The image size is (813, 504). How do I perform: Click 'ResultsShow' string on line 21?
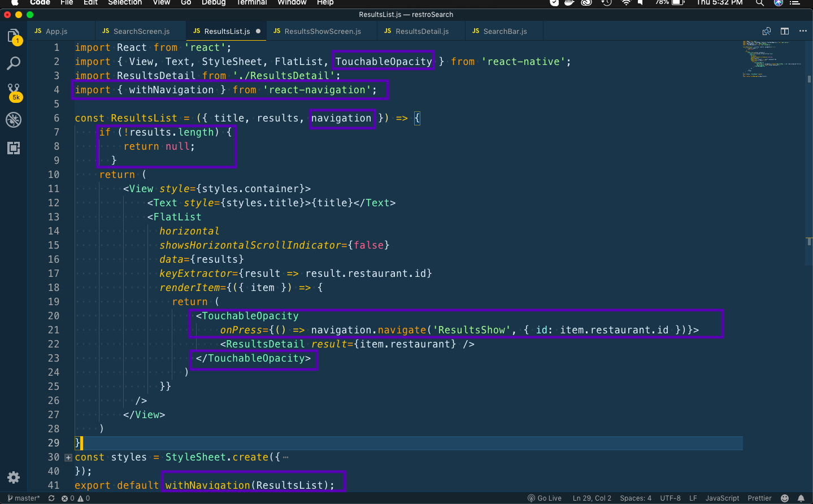click(472, 330)
